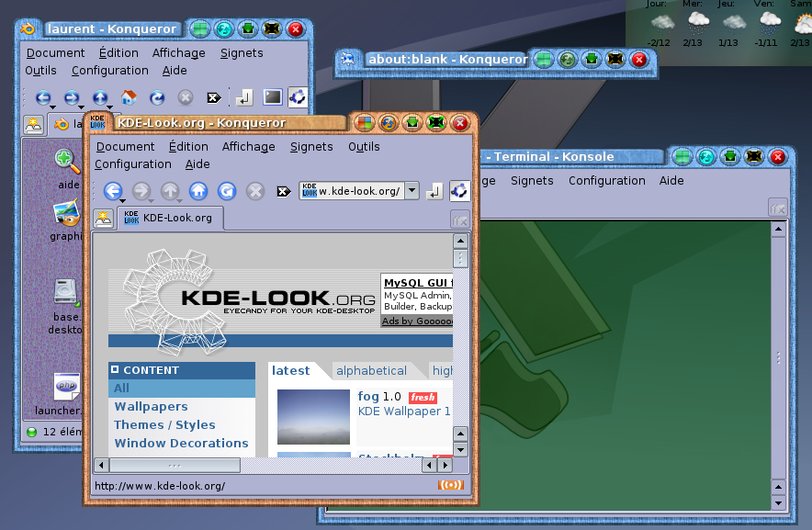The width and height of the screenshot is (812, 530).
Task: Clear location bar in KDE-Look.org Konqueror
Action: tap(284, 192)
